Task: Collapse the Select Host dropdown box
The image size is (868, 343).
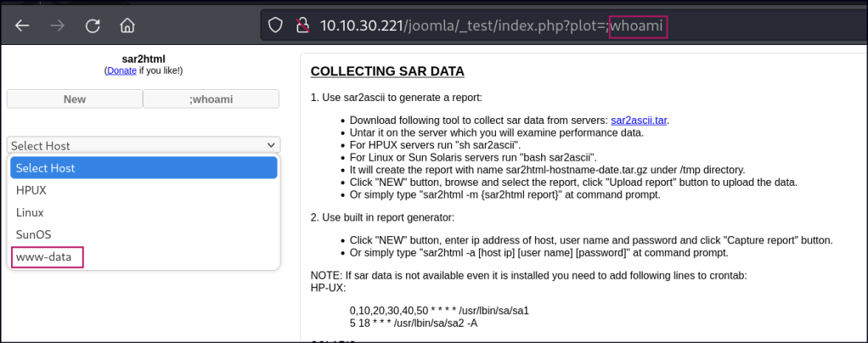Action: [143, 145]
